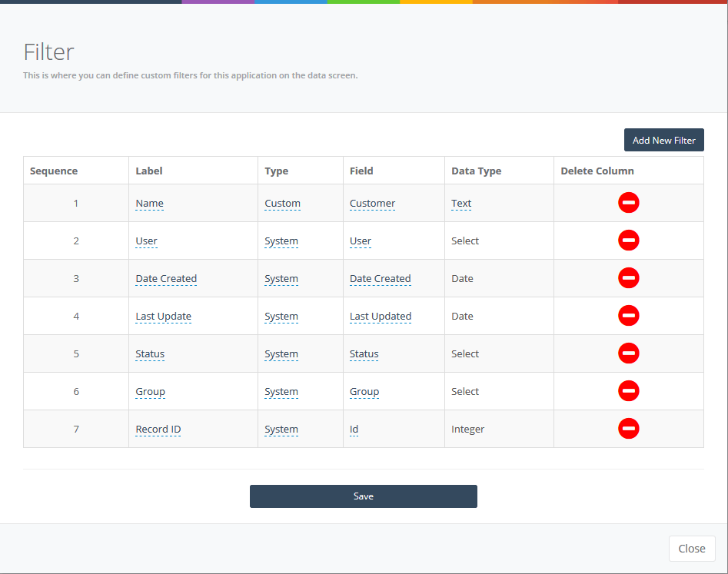Remove the Status filter row
Screen dimensions: 728x574
pyautogui.click(x=628, y=353)
